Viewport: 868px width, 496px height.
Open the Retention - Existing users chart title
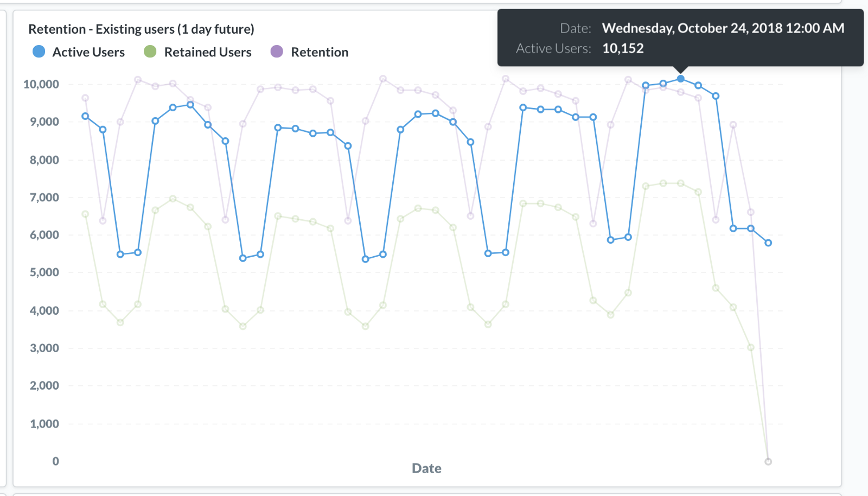pos(141,29)
